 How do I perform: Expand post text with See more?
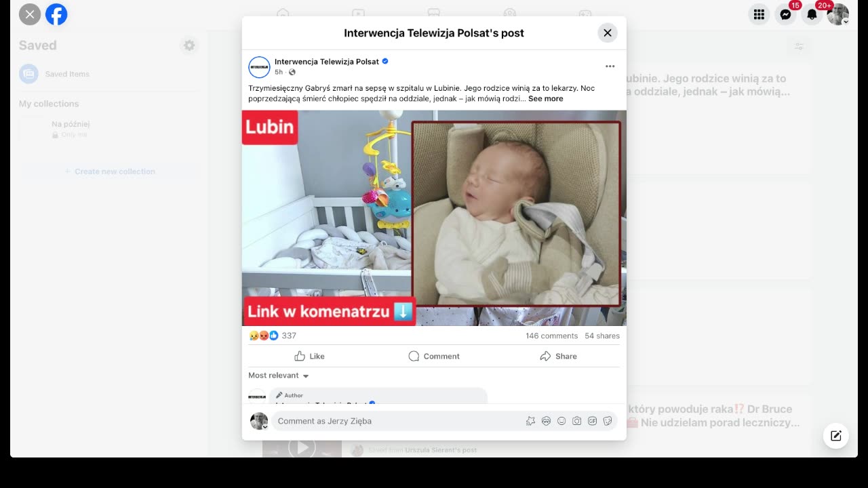pyautogui.click(x=545, y=99)
